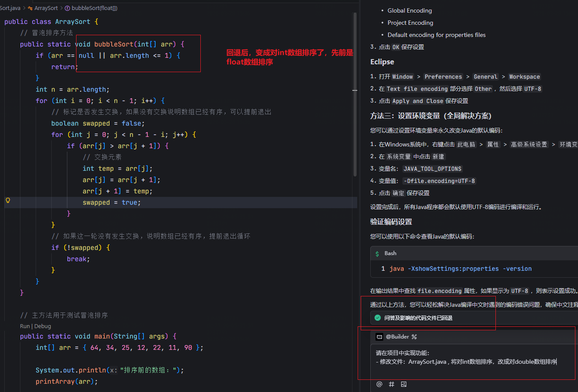The height and width of the screenshot is (392, 578).
Task: Click inside the chat prompt input field
Action: (x=474, y=361)
